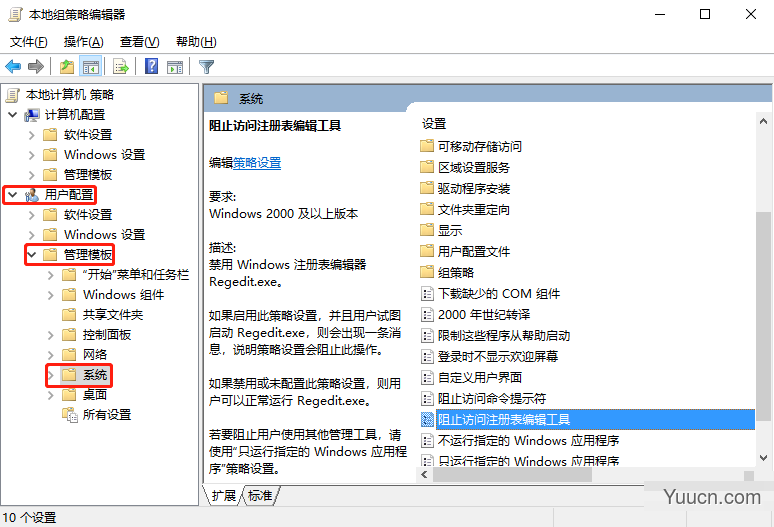Collapse the 用户配置 tree node
This screenshot has height=527, width=774.
[x=12, y=194]
